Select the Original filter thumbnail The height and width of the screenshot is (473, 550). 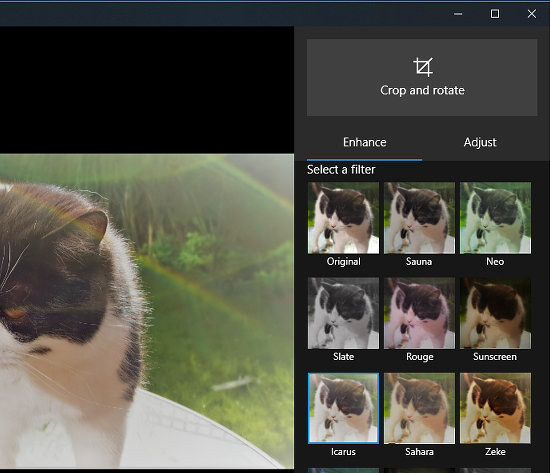[343, 218]
